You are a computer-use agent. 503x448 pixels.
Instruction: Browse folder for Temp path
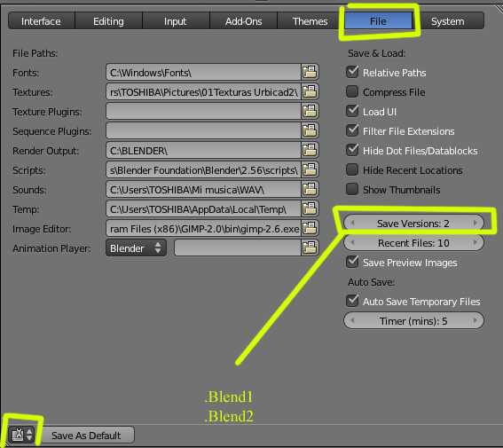point(310,209)
